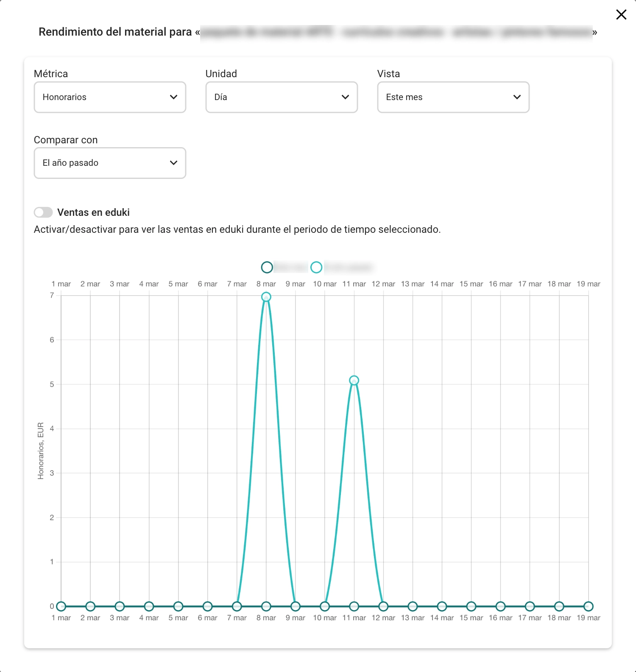Select the baseline point at 3 mar
The image size is (636, 672).
pyautogui.click(x=120, y=606)
